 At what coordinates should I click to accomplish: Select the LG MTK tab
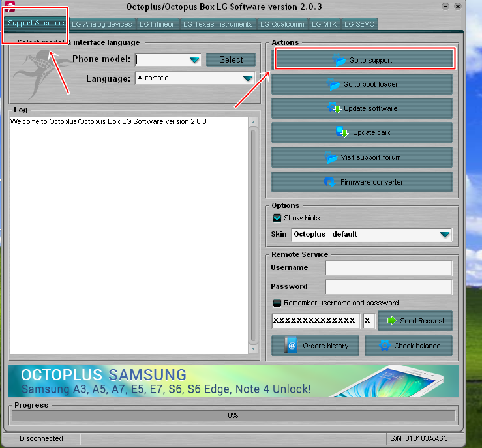click(324, 24)
